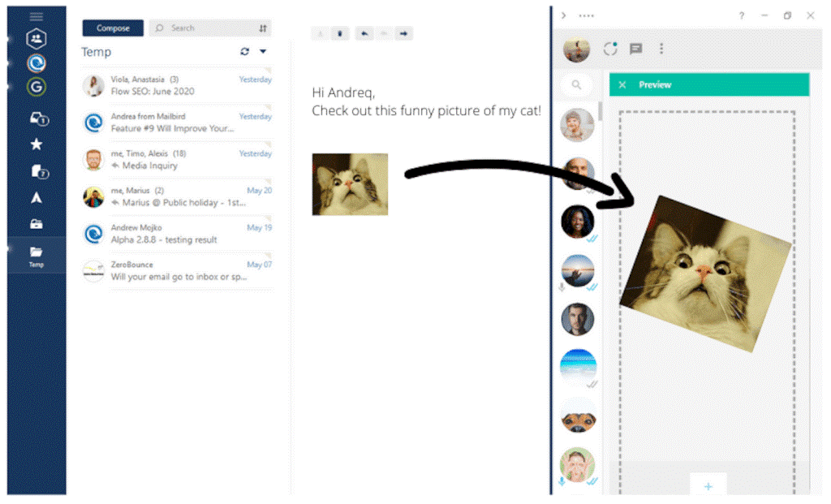This screenshot has width=831, height=504.
Task: Open the help question mark in the chat panel
Action: point(742,15)
